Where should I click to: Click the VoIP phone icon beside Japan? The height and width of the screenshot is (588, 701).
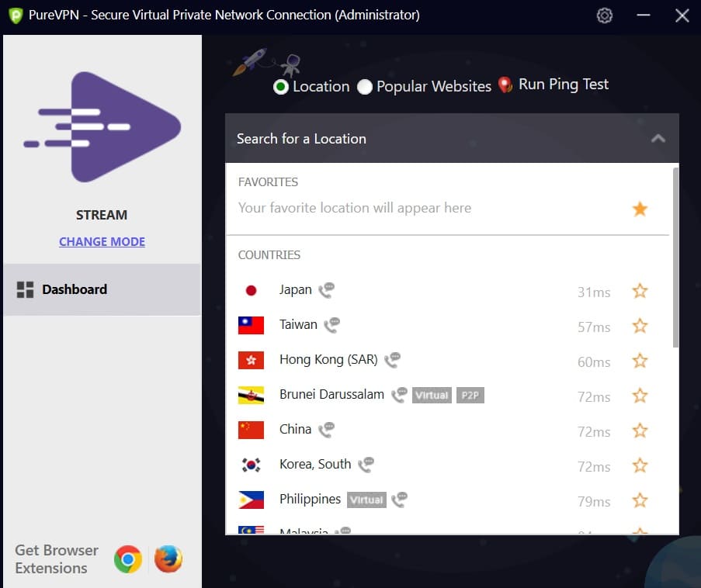(x=326, y=290)
